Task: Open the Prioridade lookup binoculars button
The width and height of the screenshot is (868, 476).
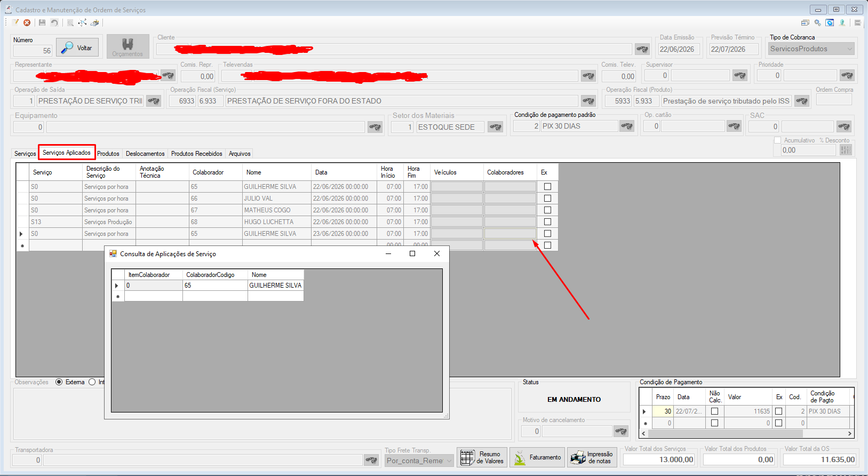Action: [847, 76]
